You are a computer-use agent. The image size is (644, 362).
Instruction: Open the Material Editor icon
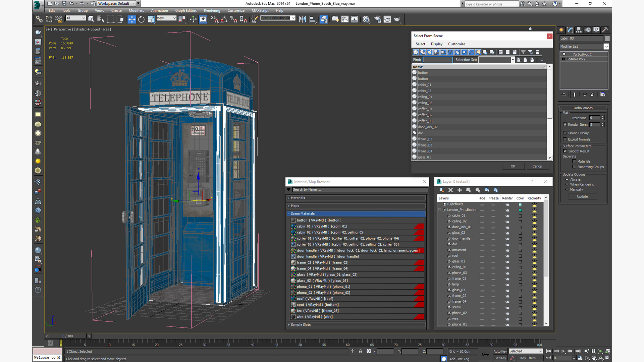pos(366,19)
